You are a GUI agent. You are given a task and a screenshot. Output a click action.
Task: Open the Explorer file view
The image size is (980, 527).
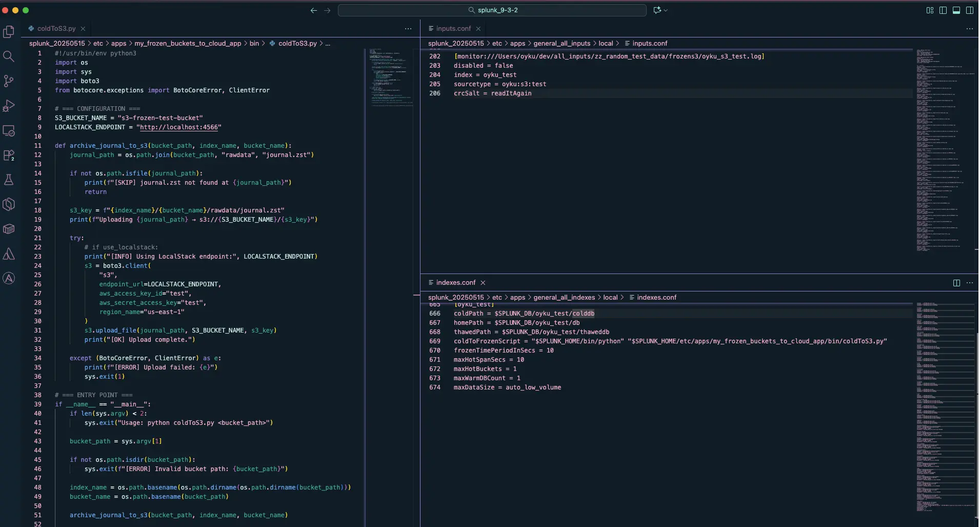9,32
